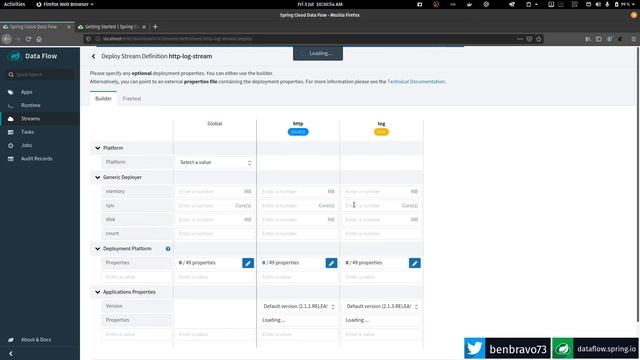The width and height of the screenshot is (640, 360).
Task: Click Global deployment Enter a value field
Action: click(x=215, y=277)
